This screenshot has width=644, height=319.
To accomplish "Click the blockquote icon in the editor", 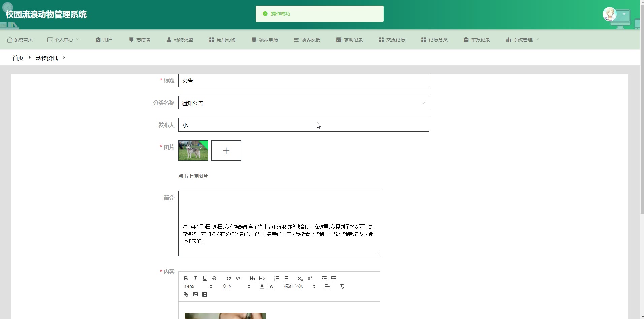I will point(228,278).
